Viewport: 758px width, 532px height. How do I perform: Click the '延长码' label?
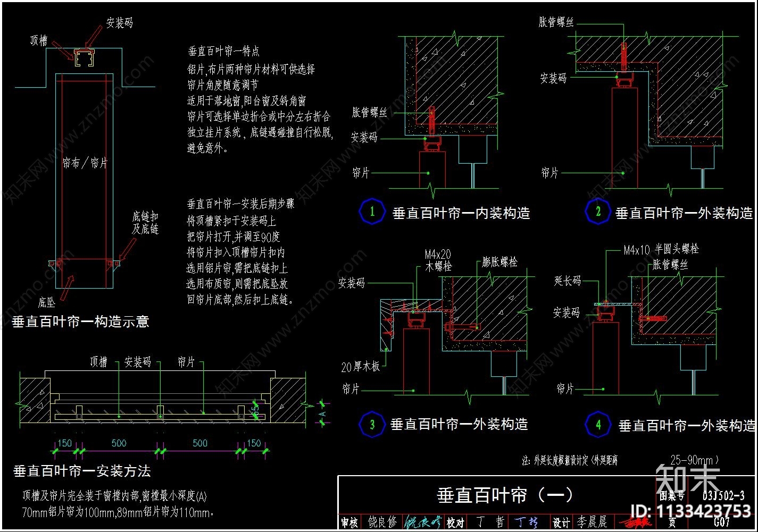[568, 280]
